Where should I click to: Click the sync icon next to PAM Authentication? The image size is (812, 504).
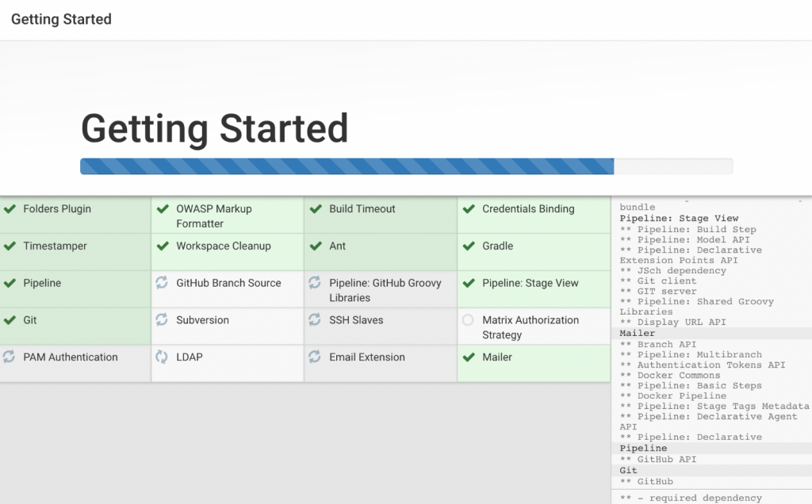(x=9, y=357)
